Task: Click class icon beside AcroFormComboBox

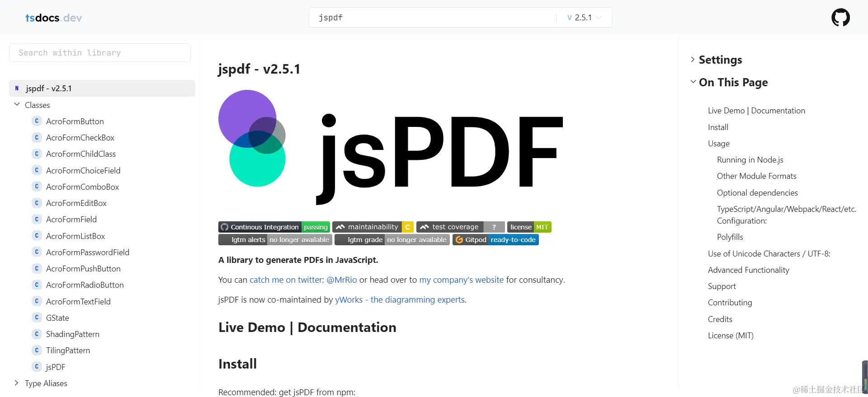Action: click(37, 187)
